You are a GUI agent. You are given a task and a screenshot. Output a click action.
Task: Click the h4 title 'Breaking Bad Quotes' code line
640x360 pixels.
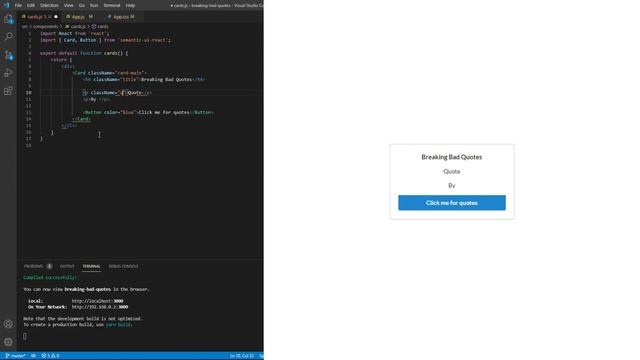144,80
